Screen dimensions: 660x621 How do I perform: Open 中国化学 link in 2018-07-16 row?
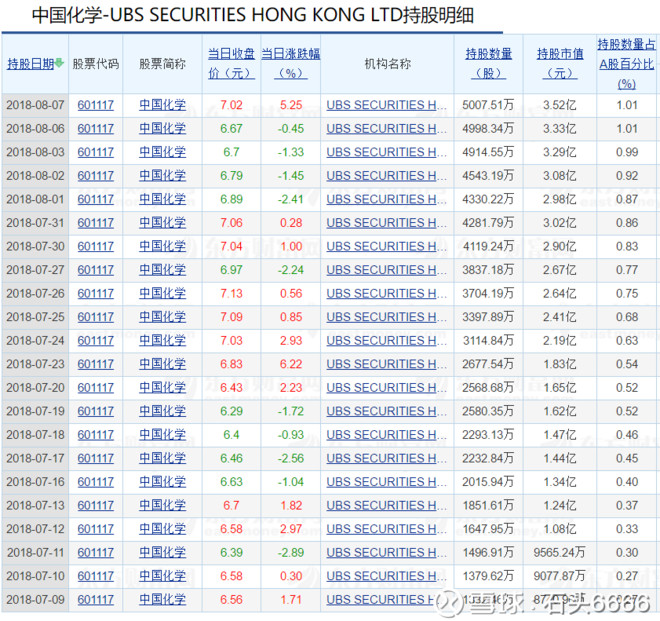(x=162, y=482)
